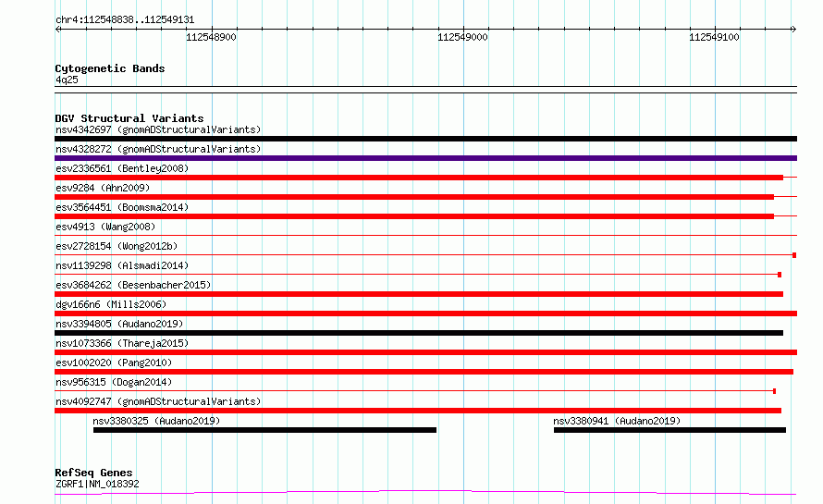Click the Cytogenetic Bands track title
Image resolution: width=823 pixels, height=504 pixels.
(x=110, y=68)
